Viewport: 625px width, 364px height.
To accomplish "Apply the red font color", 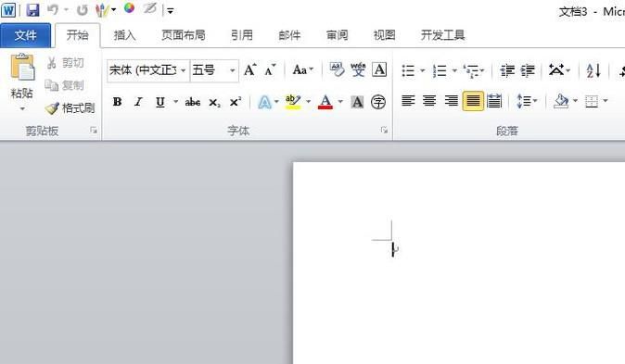I will (x=325, y=102).
